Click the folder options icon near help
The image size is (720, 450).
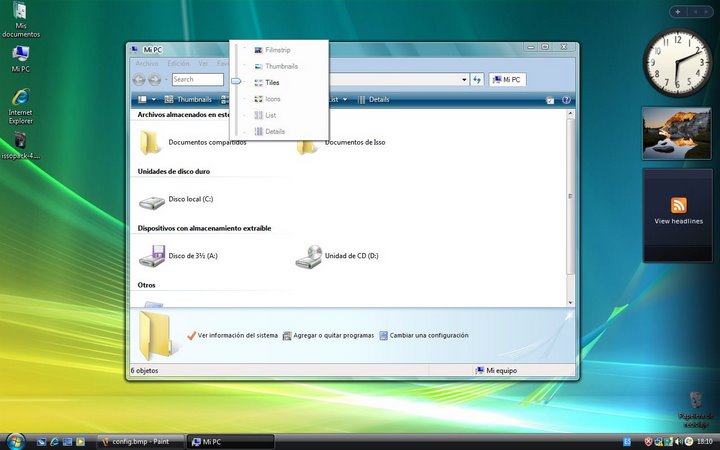[550, 100]
